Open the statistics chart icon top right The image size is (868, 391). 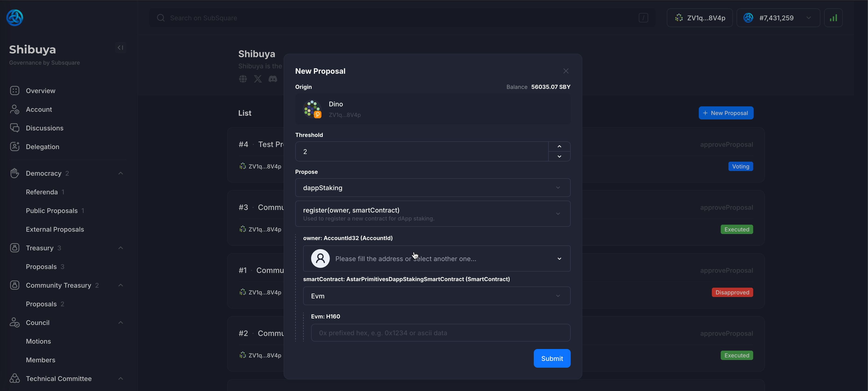(833, 17)
